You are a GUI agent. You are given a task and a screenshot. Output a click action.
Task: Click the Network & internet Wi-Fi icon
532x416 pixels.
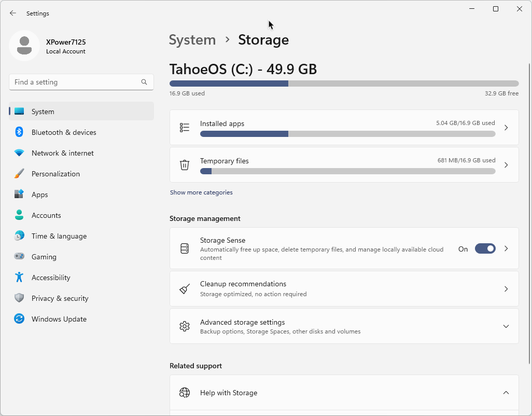[x=19, y=153]
